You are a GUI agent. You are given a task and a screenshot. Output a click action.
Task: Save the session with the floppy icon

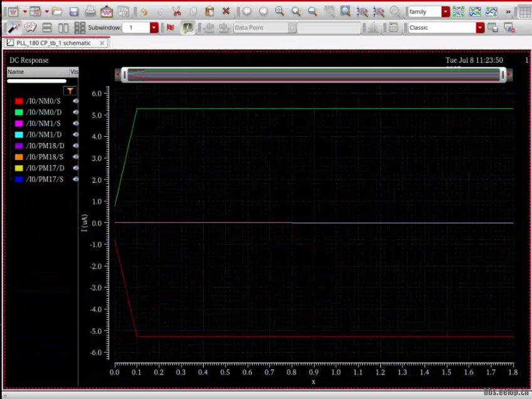(73, 12)
